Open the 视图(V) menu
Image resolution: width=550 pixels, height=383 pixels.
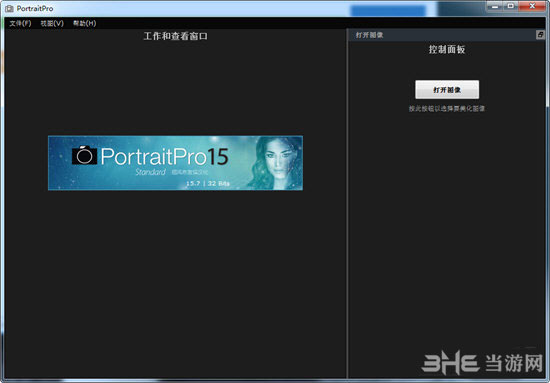(52, 23)
